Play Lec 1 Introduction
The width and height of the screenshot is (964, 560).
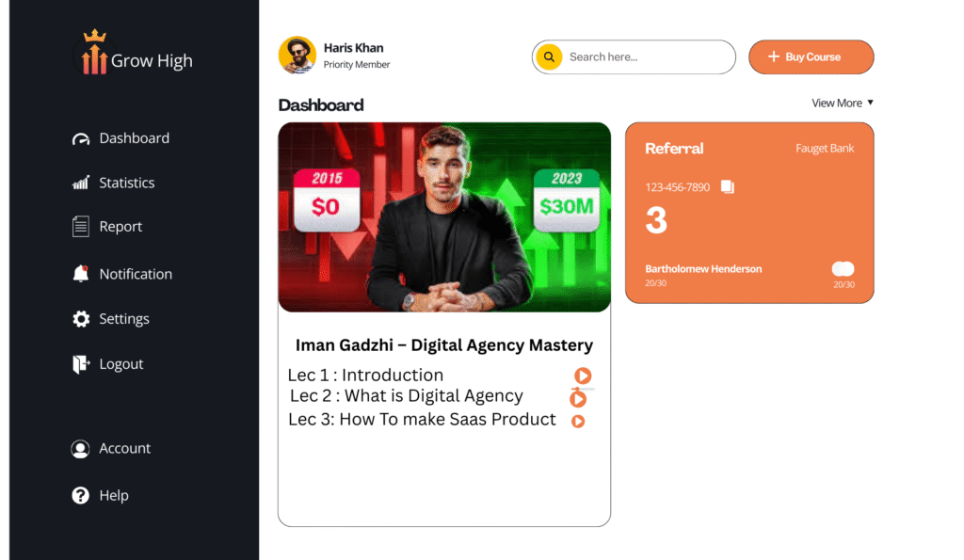(x=583, y=375)
